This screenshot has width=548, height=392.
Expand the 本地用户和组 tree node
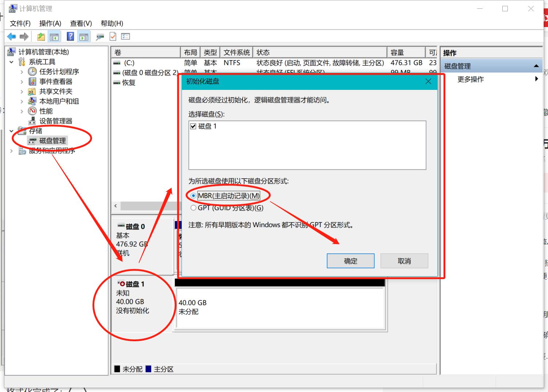(22, 101)
